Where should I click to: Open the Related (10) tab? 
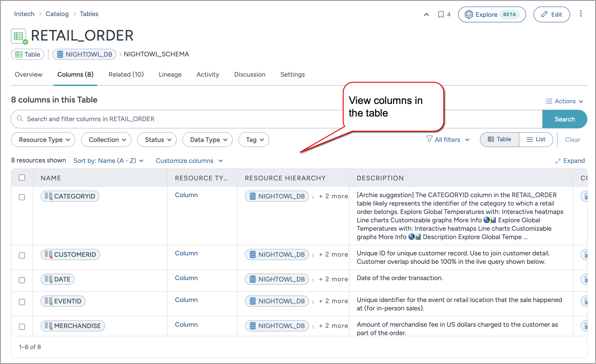(126, 74)
